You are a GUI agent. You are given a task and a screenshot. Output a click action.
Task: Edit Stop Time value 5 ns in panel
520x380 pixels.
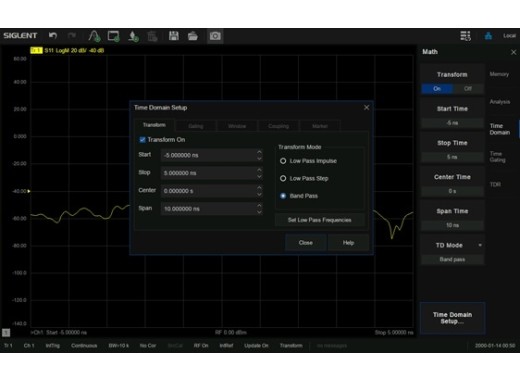(x=452, y=157)
